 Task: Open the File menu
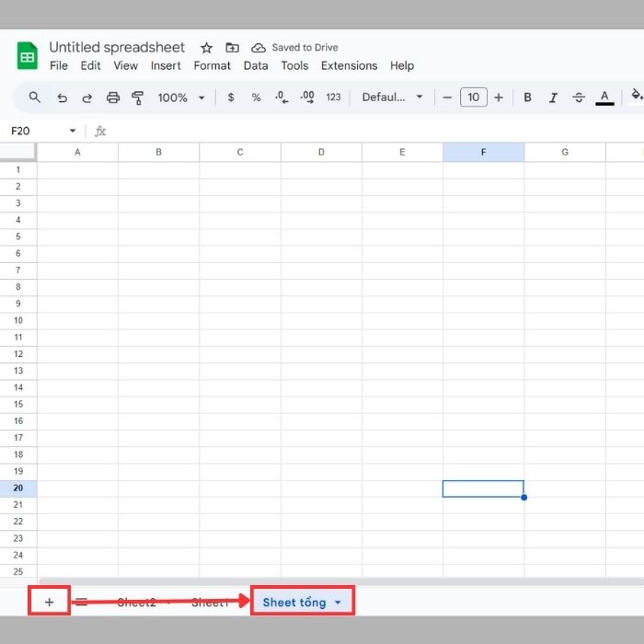(59, 65)
